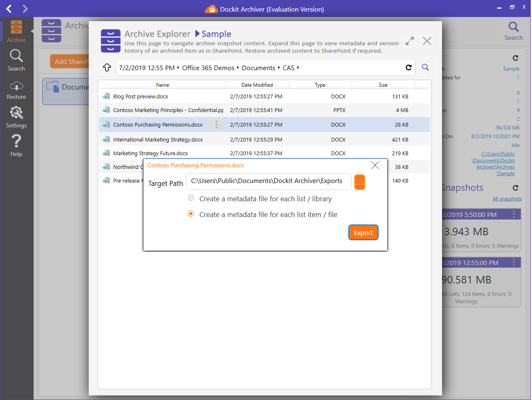Sort files by the Size column
Viewport: 532px width, 400px height.
383,85
